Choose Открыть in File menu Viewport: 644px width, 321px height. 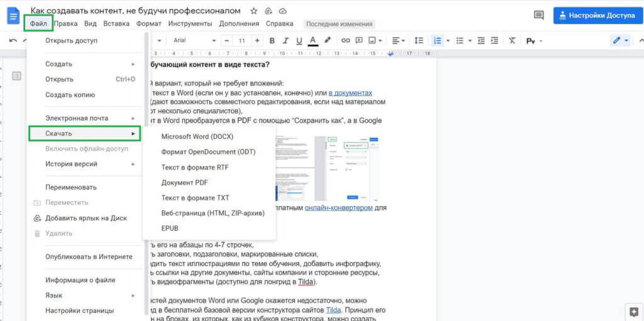point(86,79)
